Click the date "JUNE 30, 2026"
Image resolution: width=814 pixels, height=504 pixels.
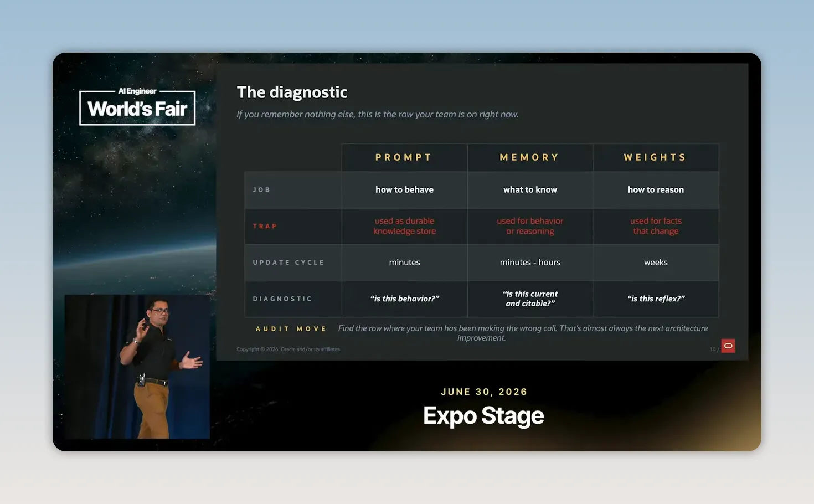click(x=484, y=392)
